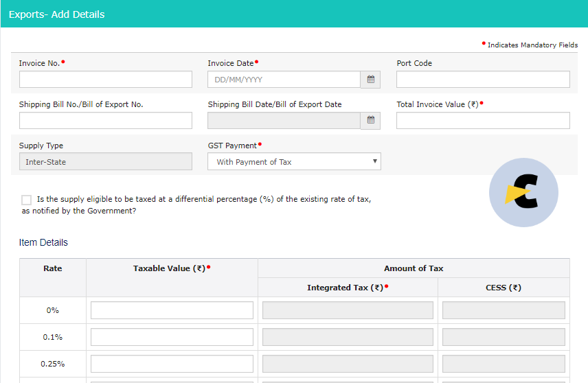Click the 'Shipping Bill No./Bill of Export No.' label

[81, 104]
